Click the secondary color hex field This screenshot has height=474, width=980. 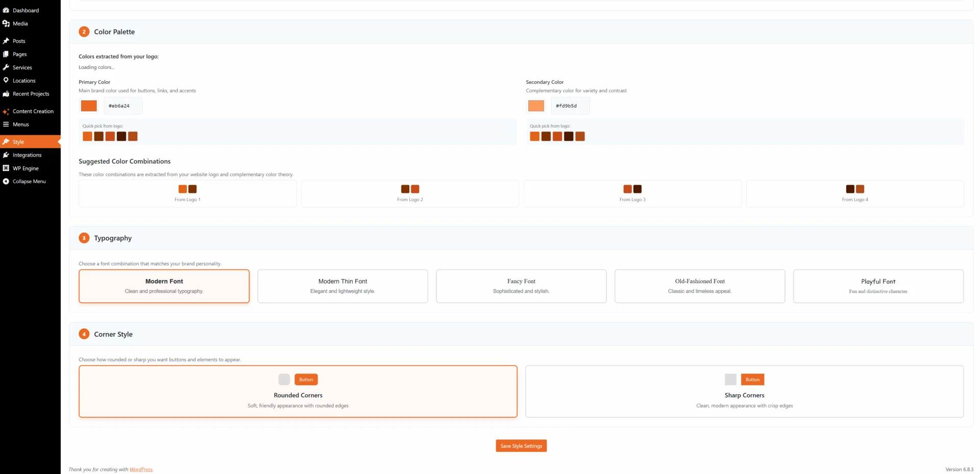coord(570,106)
